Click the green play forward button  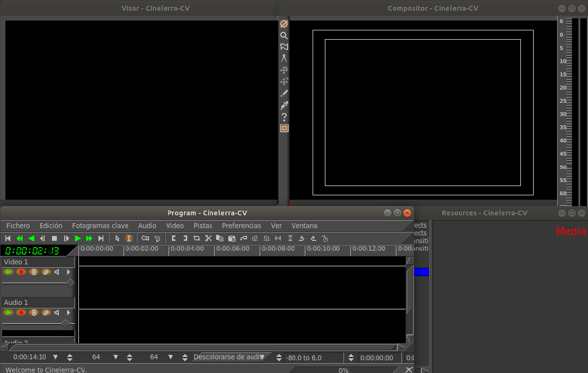click(77, 238)
